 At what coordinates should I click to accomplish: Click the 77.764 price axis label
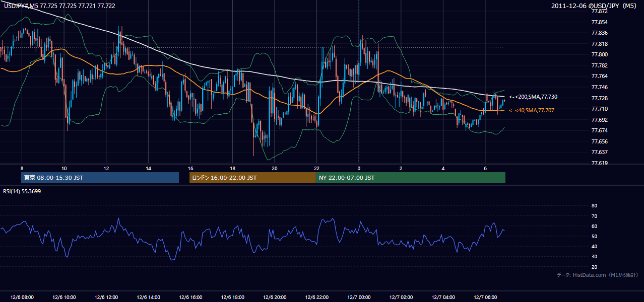pos(601,76)
